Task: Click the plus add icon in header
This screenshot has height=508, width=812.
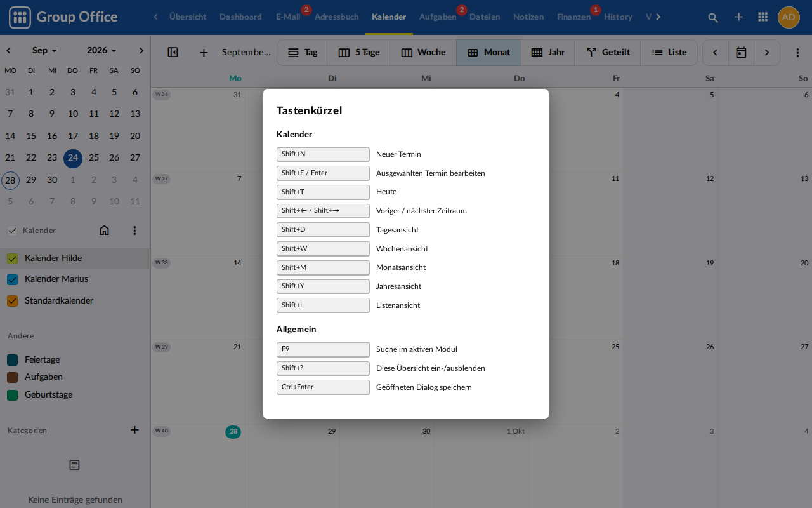Action: click(738, 17)
